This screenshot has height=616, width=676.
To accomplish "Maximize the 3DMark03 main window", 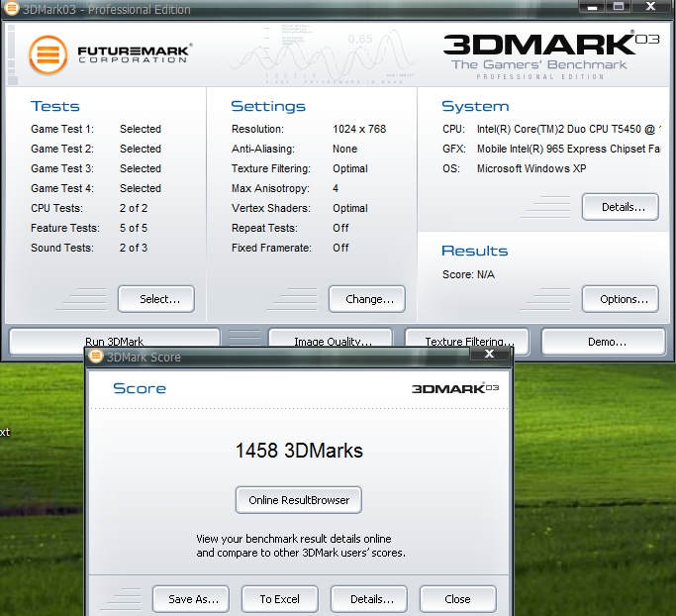I will (619, 7).
